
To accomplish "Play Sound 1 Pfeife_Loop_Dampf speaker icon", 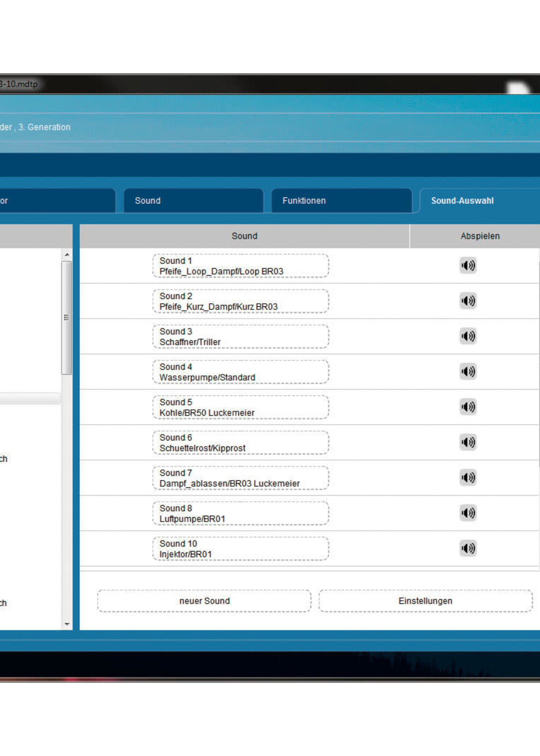I will coord(468,265).
